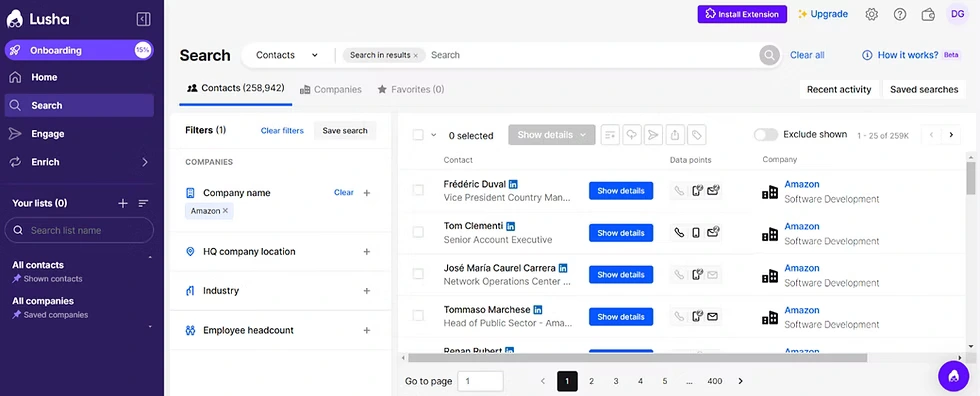Go to page 3 in pagination
Viewport: 980px width, 396px height.
point(616,381)
